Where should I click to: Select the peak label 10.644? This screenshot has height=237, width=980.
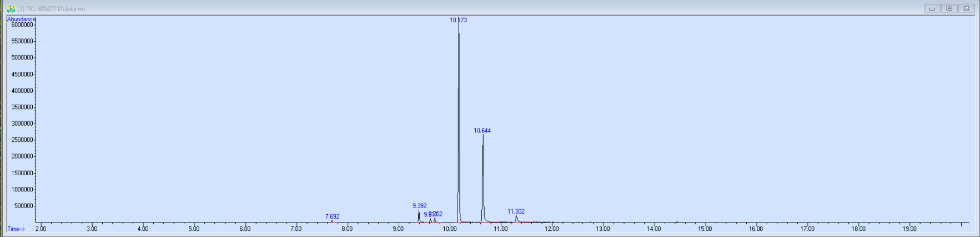click(x=482, y=131)
